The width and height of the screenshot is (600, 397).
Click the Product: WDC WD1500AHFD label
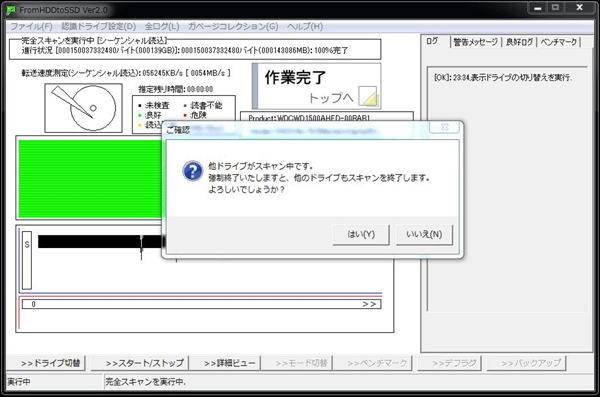click(x=309, y=118)
